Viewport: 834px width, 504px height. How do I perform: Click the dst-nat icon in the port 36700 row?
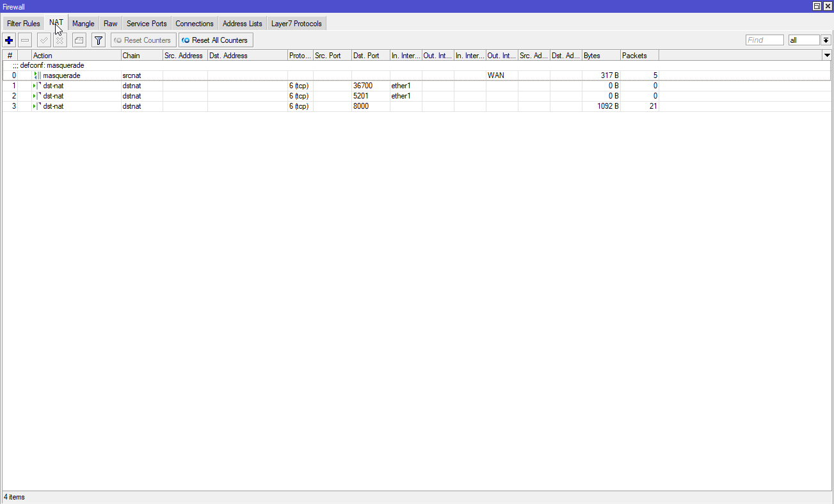[x=37, y=86]
